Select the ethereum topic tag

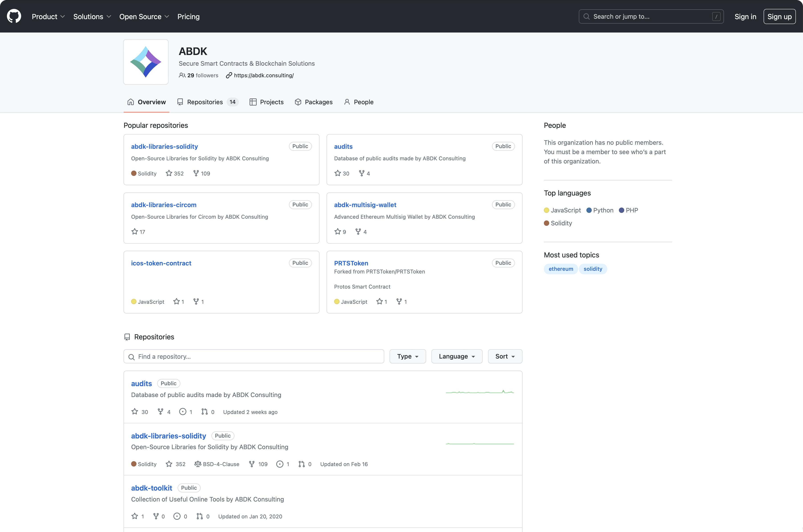pos(561,269)
